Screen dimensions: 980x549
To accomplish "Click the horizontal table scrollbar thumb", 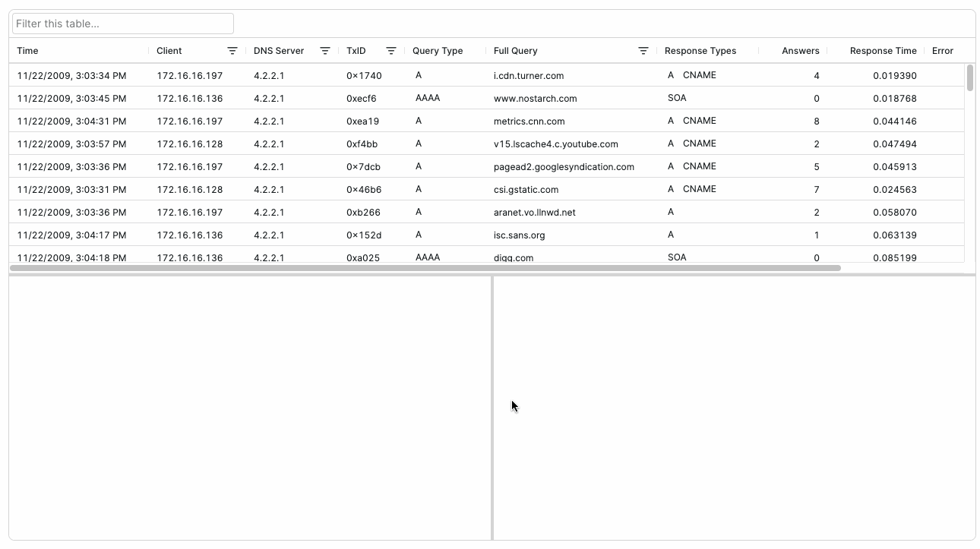I will point(425,268).
